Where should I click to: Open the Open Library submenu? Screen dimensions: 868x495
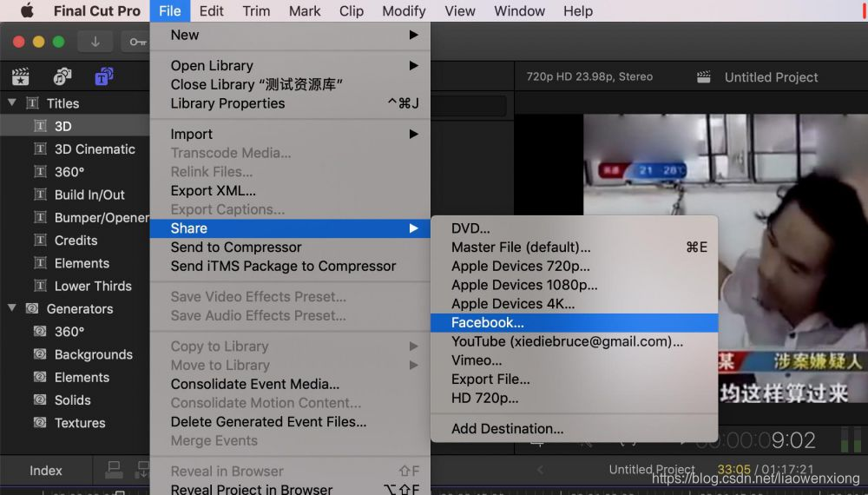[290, 65]
